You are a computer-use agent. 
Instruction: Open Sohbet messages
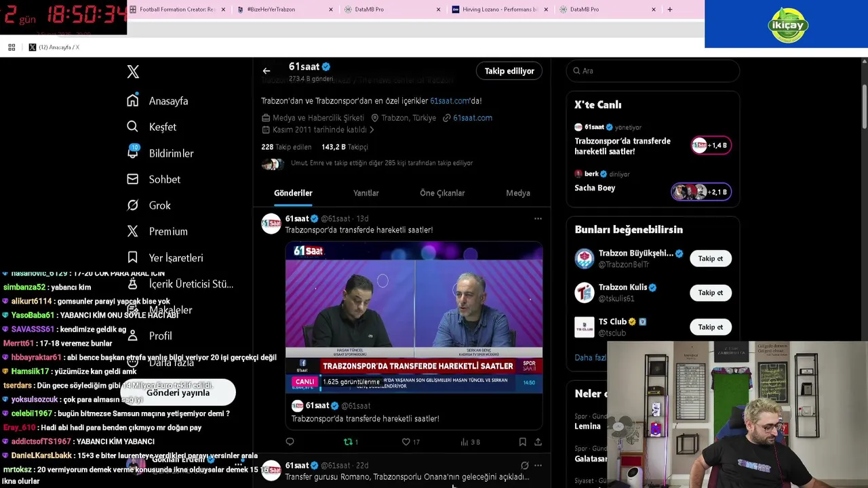click(x=153, y=180)
